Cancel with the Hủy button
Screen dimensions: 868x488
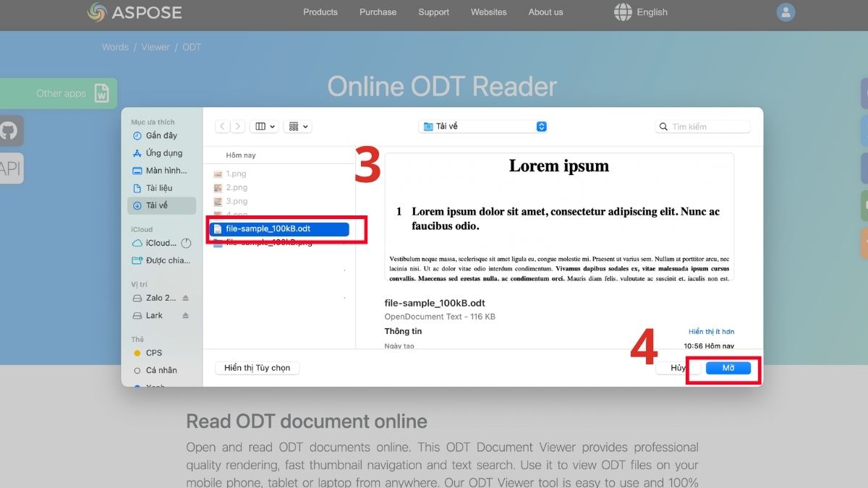pyautogui.click(x=678, y=368)
